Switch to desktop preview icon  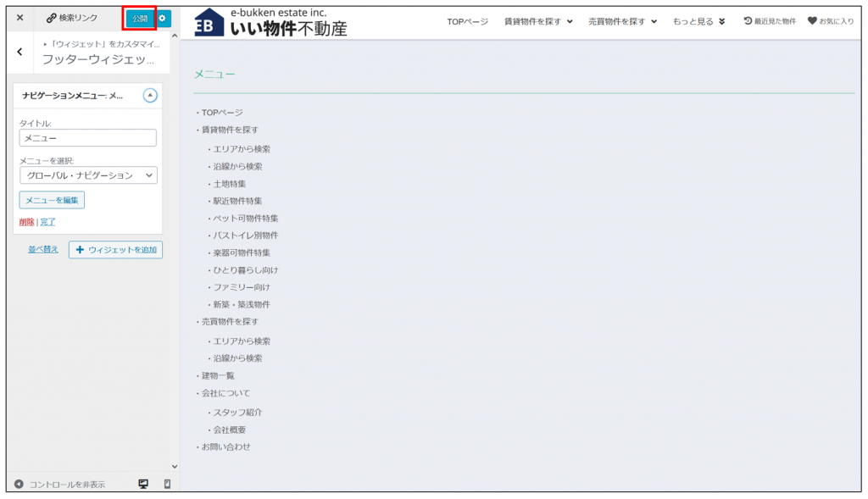coord(143,484)
